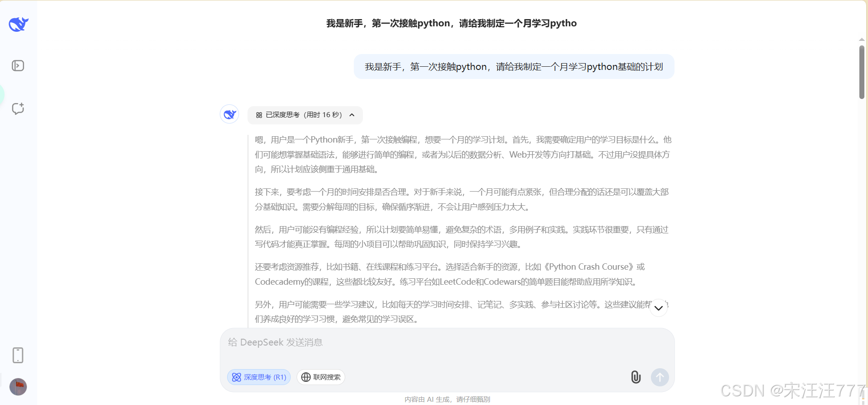Collapse the 已深度思考 (用时 16 秒) section
Image resolution: width=868 pixels, height=405 pixels.
(x=305, y=115)
